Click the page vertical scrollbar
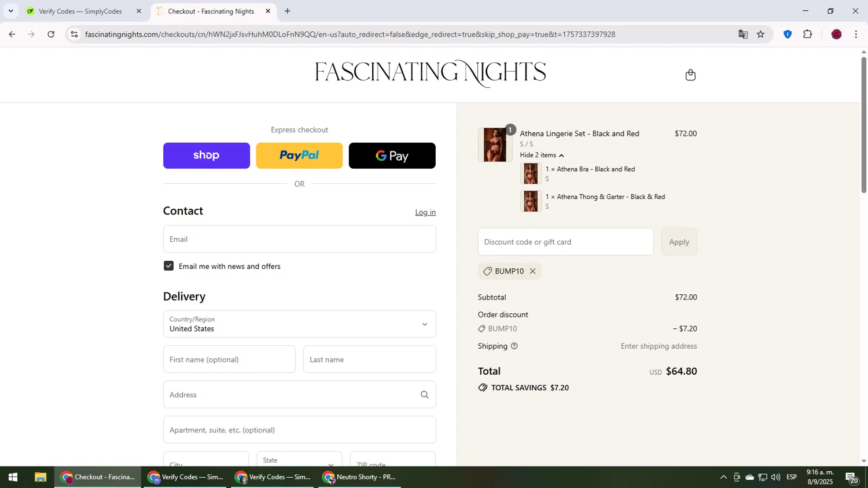The image size is (868, 488). coord(863,124)
